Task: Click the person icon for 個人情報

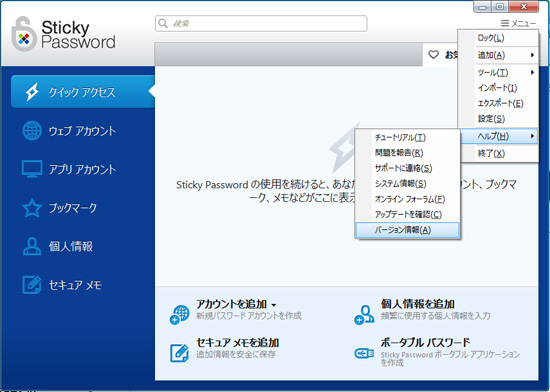Action: click(x=32, y=246)
